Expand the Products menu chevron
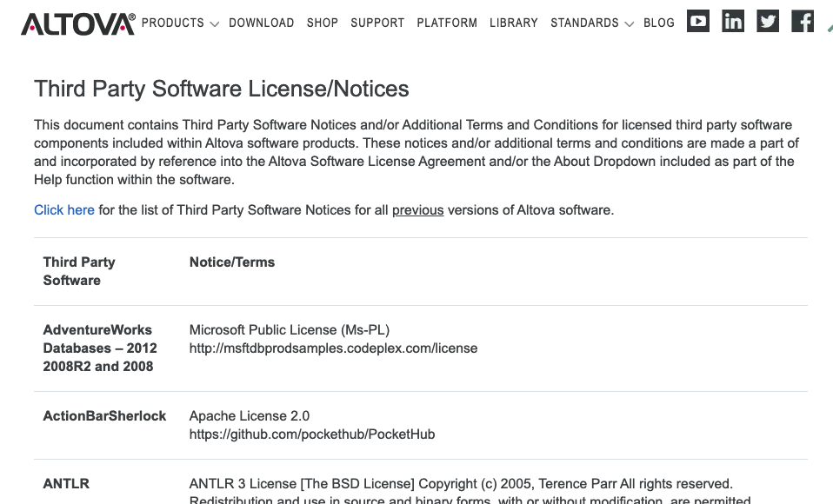 pyautogui.click(x=215, y=24)
